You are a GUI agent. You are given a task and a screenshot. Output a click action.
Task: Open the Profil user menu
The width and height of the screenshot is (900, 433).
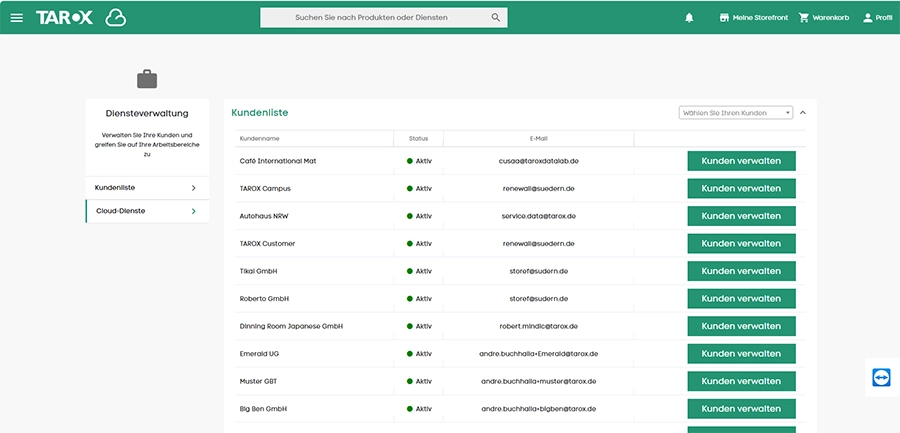point(876,18)
